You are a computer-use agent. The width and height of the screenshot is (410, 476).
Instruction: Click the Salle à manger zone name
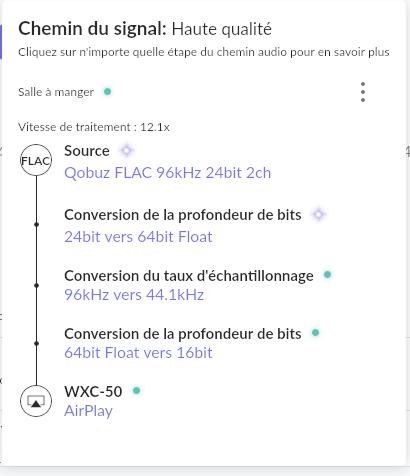tap(56, 92)
